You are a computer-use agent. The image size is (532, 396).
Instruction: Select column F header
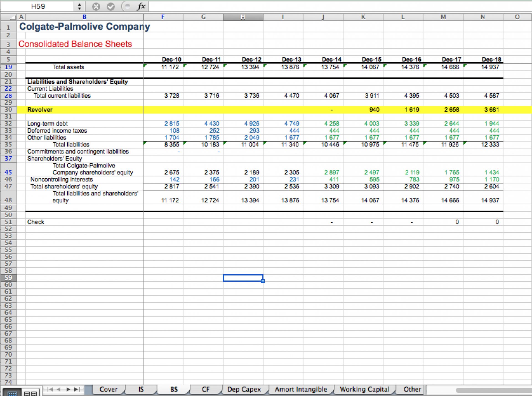point(163,17)
